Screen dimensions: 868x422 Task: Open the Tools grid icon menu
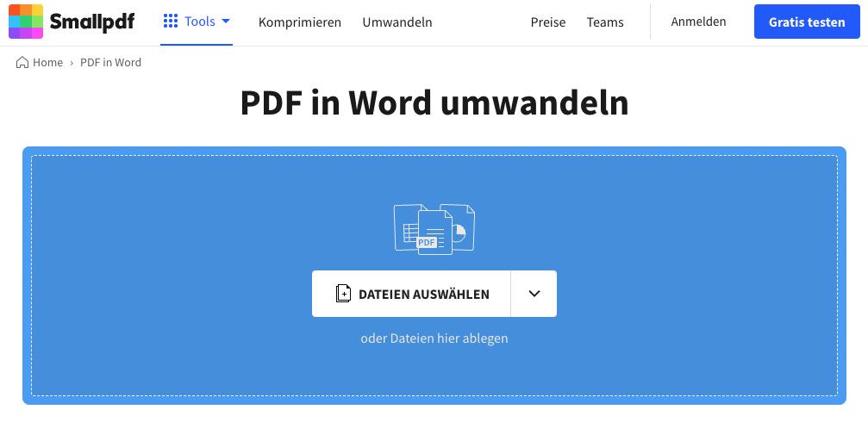171,22
